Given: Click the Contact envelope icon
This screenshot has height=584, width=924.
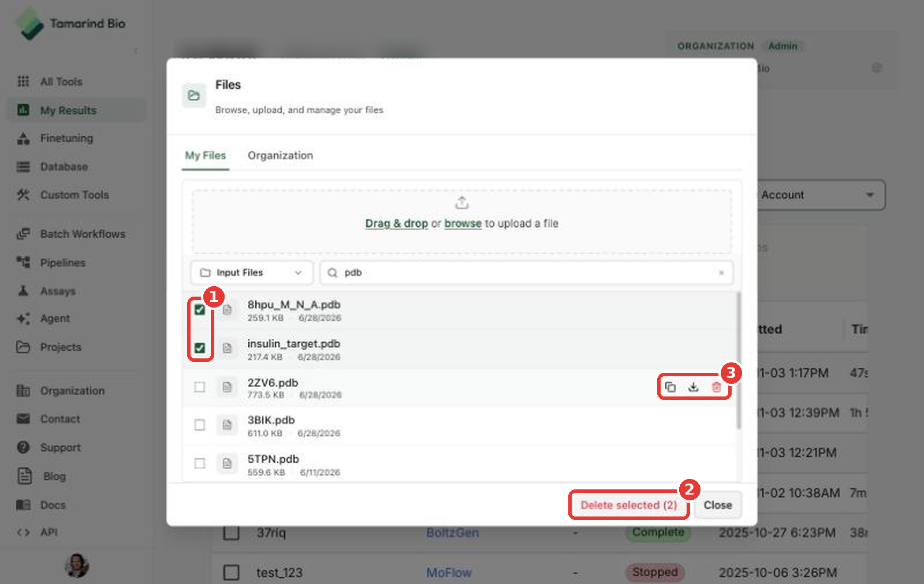Looking at the screenshot, I should [23, 419].
